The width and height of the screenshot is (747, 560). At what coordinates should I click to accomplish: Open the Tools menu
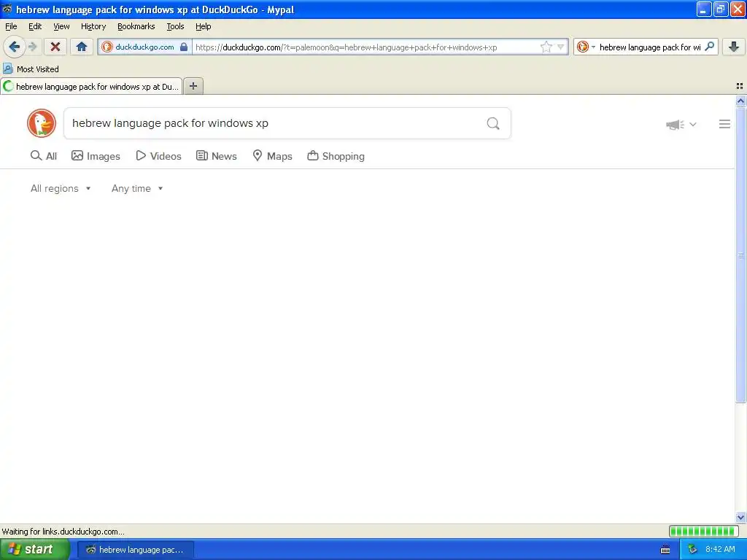(x=175, y=26)
